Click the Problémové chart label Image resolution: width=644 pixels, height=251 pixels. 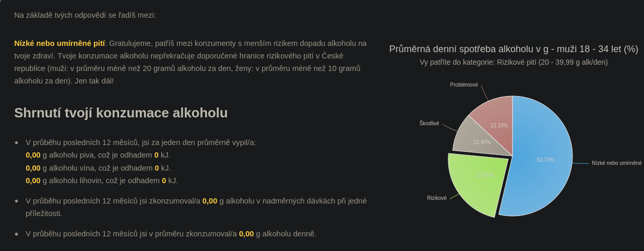[x=464, y=85]
